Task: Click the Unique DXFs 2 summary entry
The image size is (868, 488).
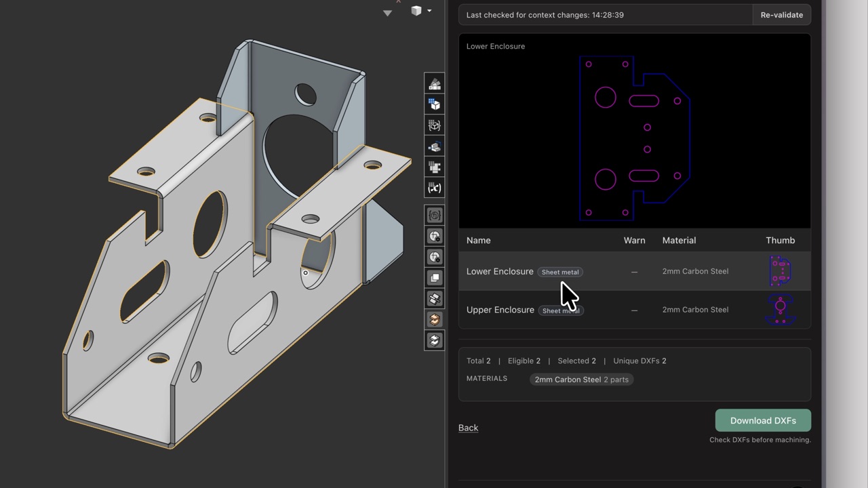Action: pyautogui.click(x=639, y=361)
